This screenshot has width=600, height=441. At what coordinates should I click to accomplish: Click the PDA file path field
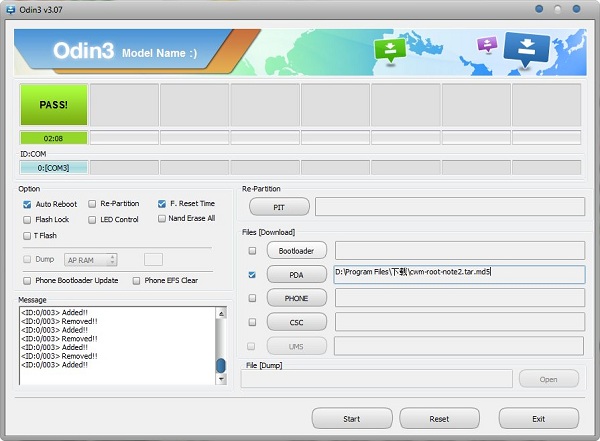tap(458, 273)
